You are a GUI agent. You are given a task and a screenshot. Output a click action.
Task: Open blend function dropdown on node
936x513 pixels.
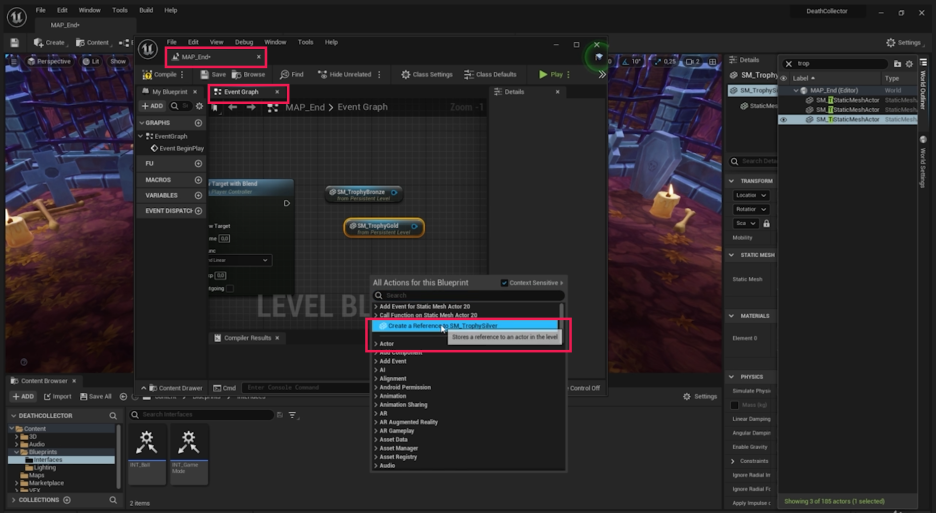(x=239, y=260)
